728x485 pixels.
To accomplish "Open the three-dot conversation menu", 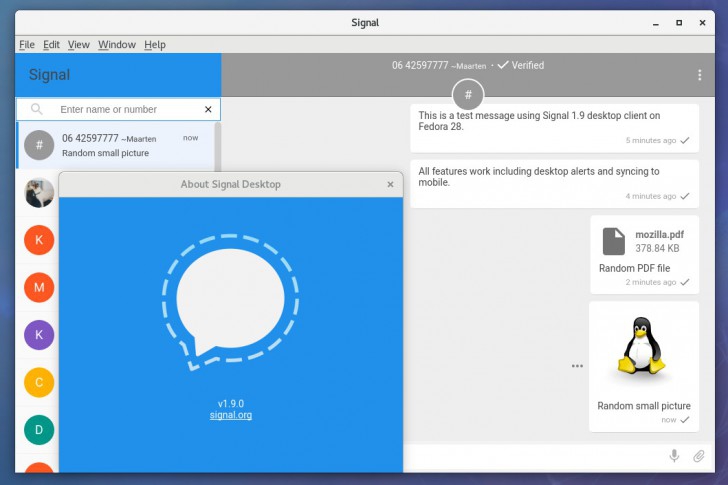I will pyautogui.click(x=700, y=75).
